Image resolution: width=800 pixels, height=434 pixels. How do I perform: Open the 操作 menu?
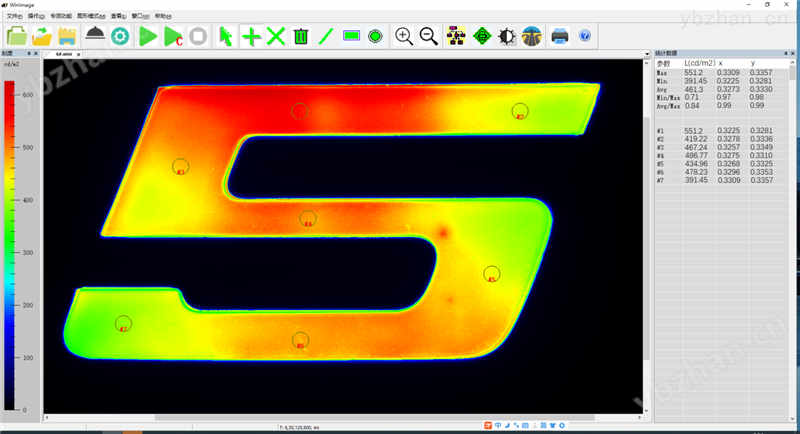(x=36, y=16)
